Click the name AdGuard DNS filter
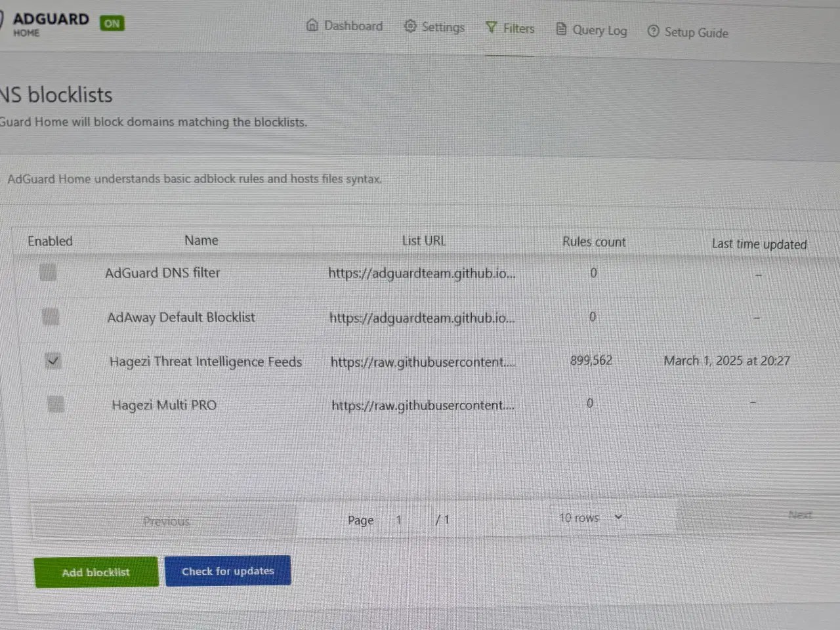The image size is (840, 630). pos(163,272)
